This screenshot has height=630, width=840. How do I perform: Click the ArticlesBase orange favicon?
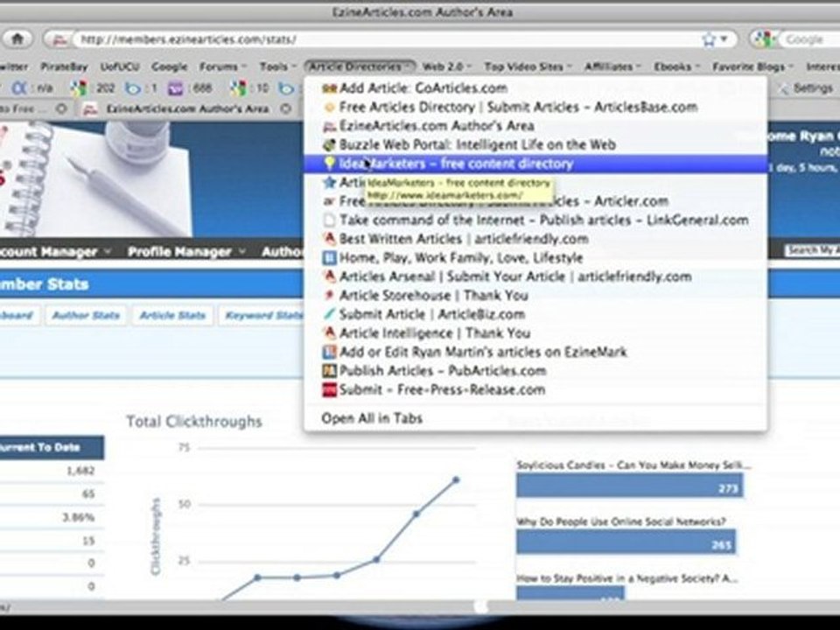click(330, 108)
